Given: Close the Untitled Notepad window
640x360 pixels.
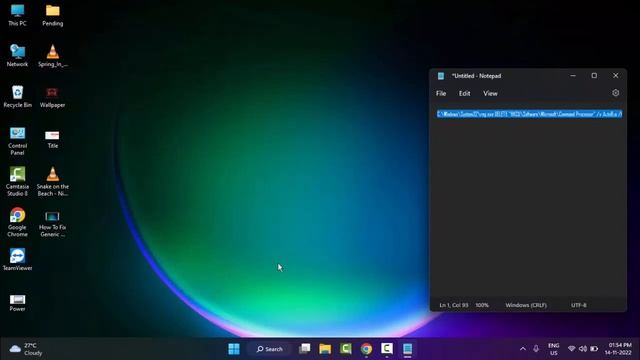Looking at the screenshot, I should pos(616,76).
